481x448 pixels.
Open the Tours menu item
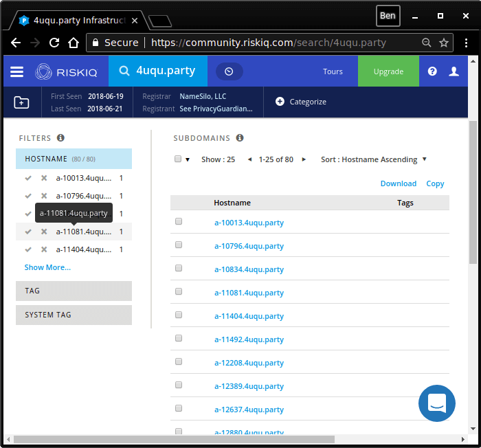pyautogui.click(x=333, y=71)
